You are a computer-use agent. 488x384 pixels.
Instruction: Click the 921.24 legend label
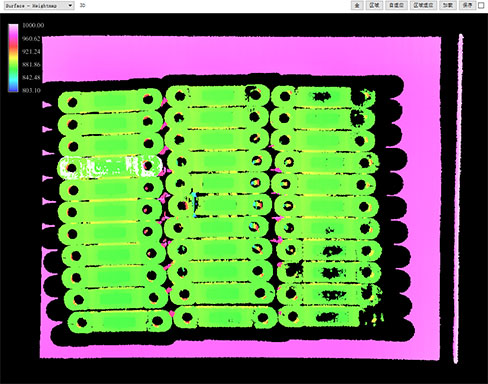(31, 51)
